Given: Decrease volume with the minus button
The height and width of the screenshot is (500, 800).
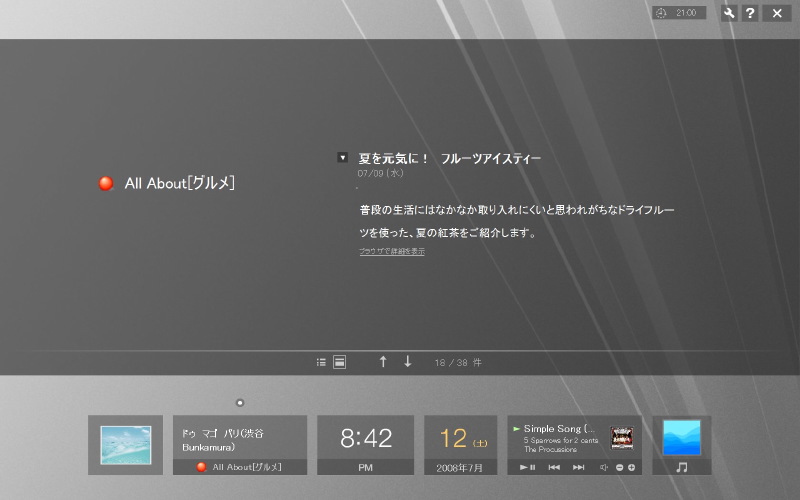Looking at the screenshot, I should [x=619, y=467].
